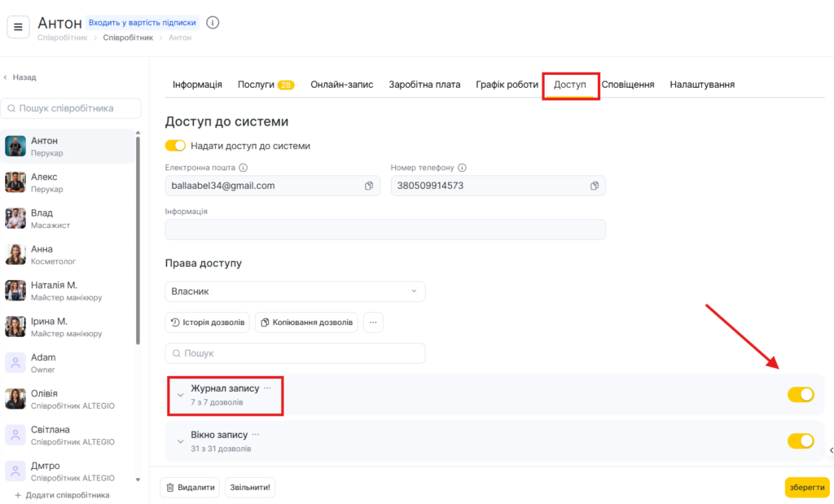The width and height of the screenshot is (834, 504).
Task: Toggle Надати доступ до системи switch
Action: 175,146
